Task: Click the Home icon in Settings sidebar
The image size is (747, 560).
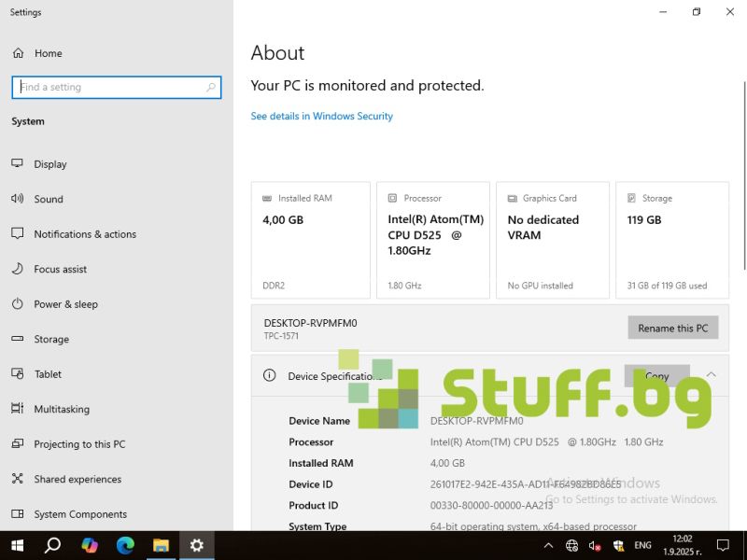Action: point(17,53)
